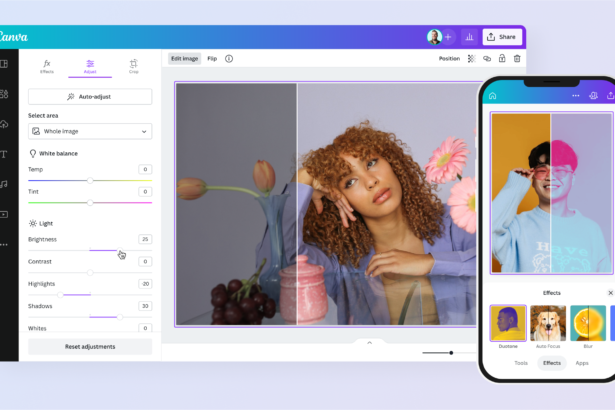Open the image info icon

[229, 58]
